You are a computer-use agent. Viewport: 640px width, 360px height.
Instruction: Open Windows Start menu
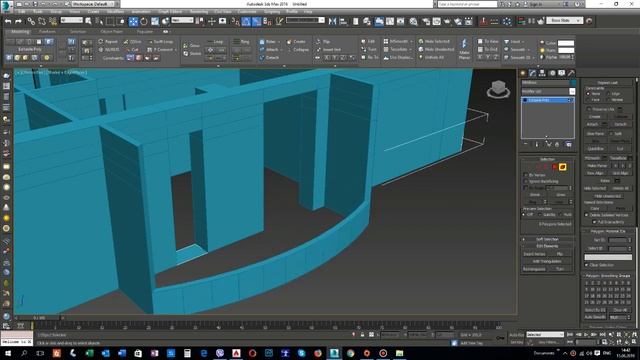click(7, 353)
